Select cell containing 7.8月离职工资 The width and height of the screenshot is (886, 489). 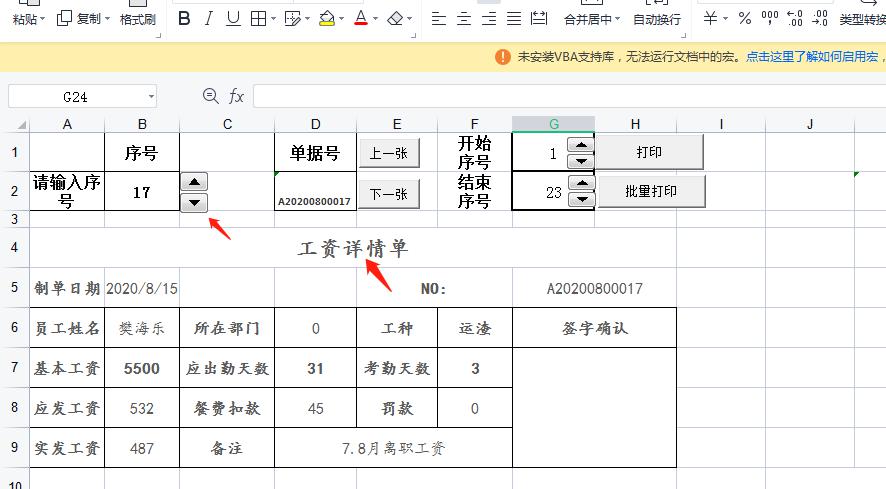click(x=393, y=448)
